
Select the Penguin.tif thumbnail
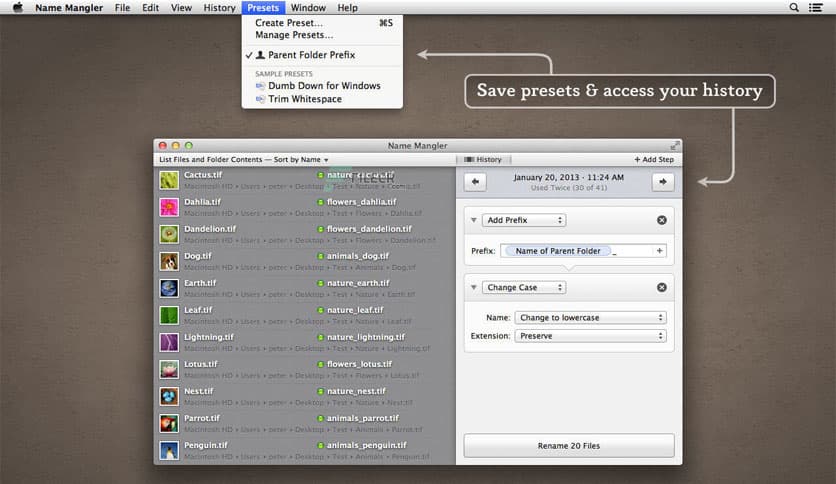[x=169, y=450]
